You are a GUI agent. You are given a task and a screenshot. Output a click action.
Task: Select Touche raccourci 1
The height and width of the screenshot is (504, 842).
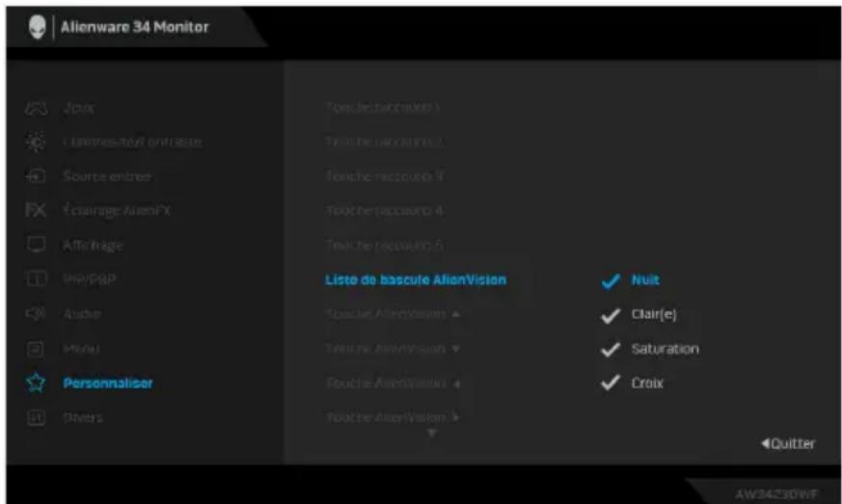(383, 108)
